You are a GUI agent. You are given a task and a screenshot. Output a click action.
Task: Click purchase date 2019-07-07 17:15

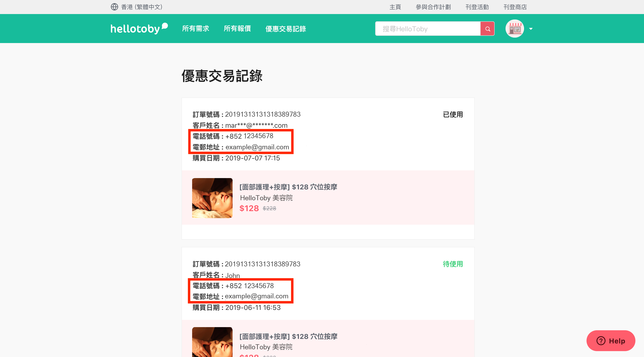pos(253,158)
